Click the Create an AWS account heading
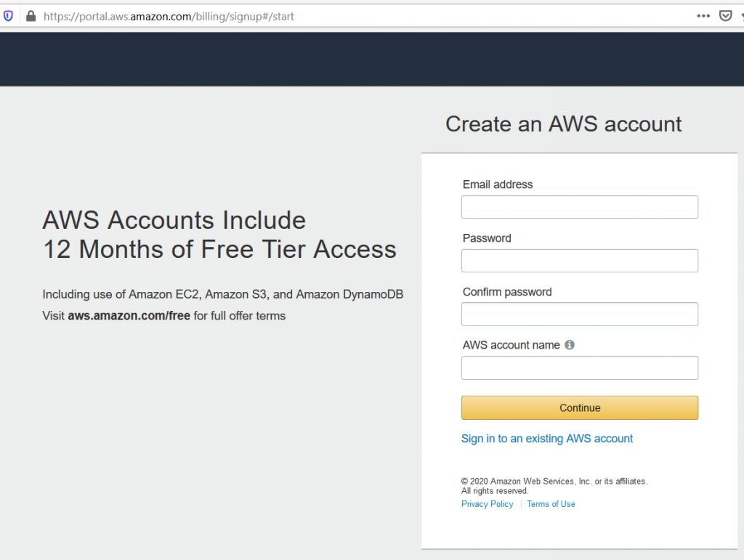This screenshot has width=744, height=560. tap(563, 124)
